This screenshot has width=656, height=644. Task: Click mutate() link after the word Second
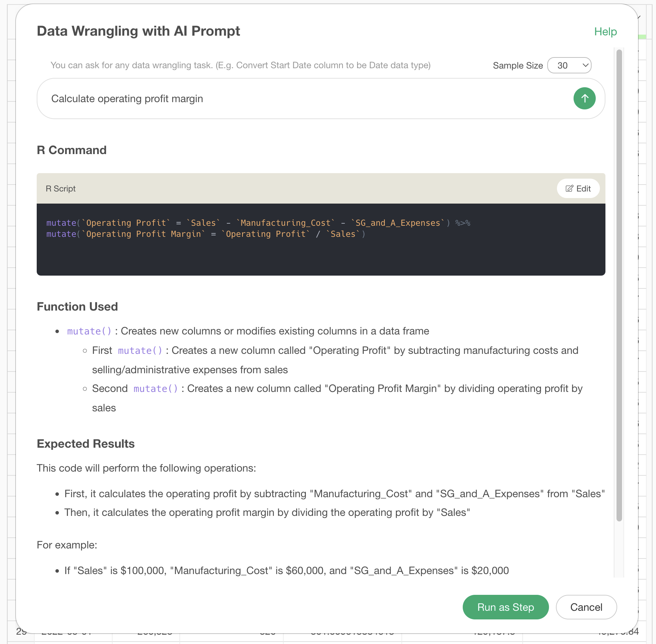156,389
